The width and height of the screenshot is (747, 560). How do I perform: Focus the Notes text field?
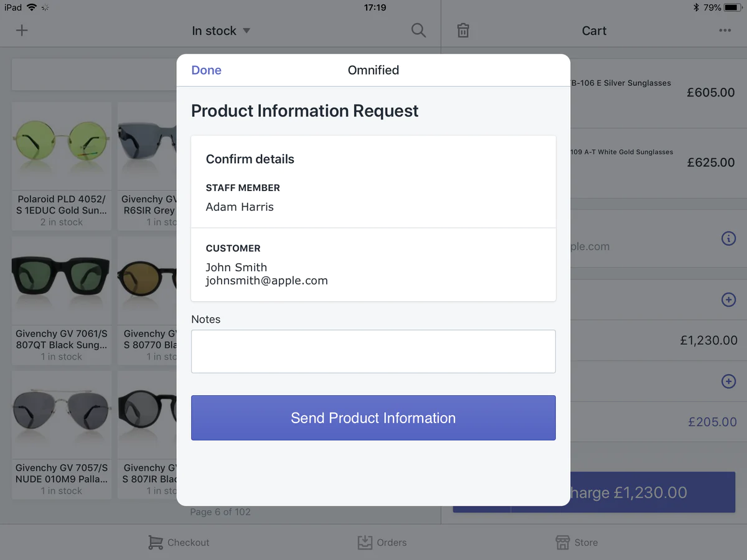click(x=373, y=352)
